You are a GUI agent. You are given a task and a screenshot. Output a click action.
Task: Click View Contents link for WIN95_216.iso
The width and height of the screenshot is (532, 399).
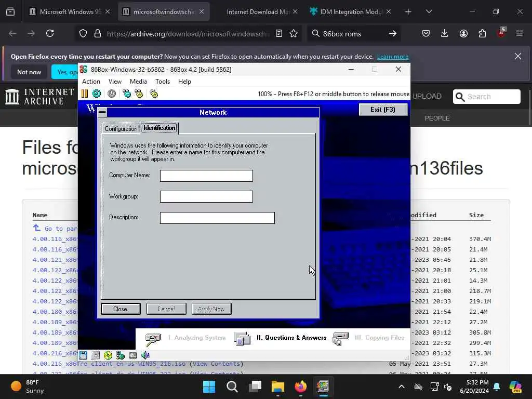217,364
